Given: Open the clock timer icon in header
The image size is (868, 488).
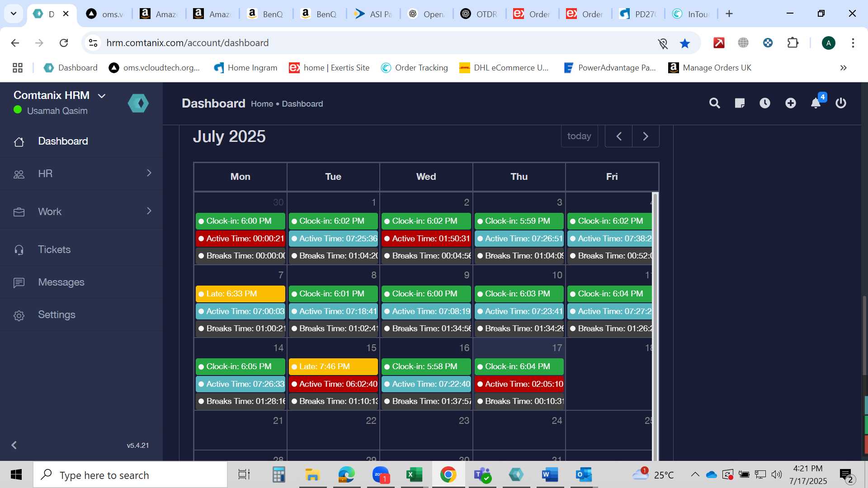Looking at the screenshot, I should coord(765,103).
